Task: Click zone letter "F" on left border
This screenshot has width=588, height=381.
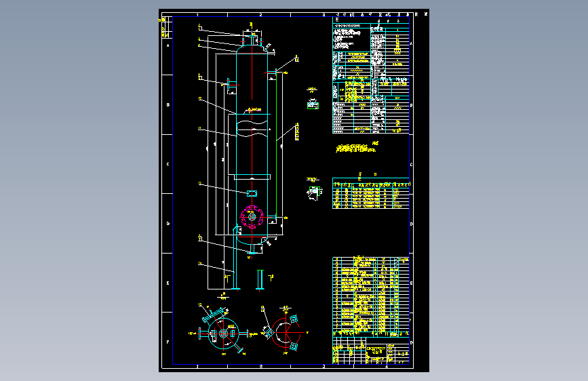Action: coord(168,342)
